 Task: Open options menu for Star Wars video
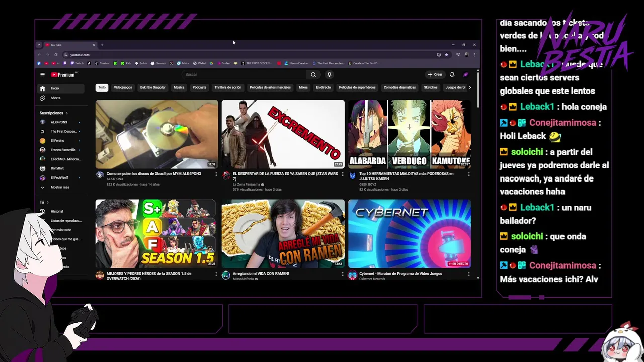click(x=343, y=174)
